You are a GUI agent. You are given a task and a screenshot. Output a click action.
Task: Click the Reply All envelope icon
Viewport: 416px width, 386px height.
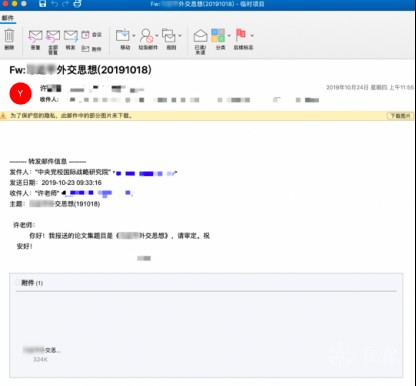53,36
